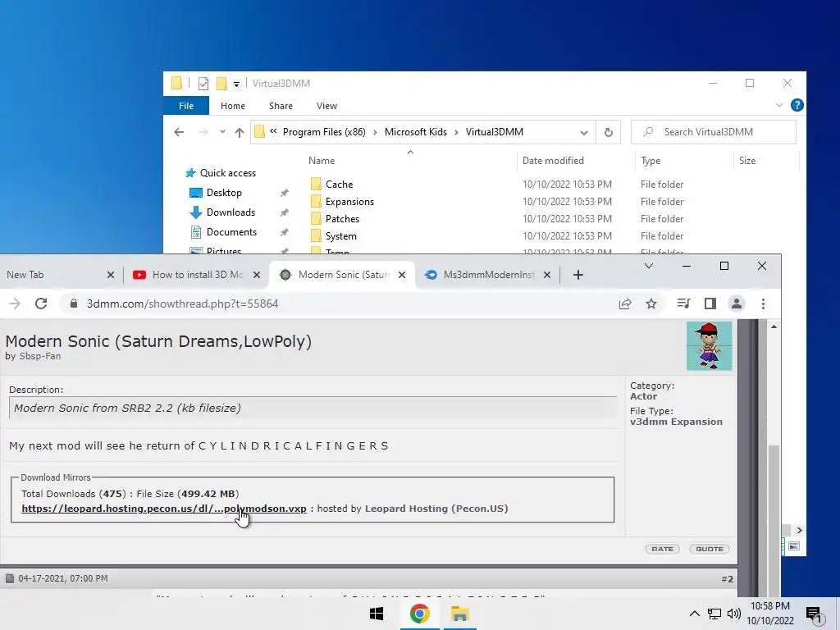This screenshot has height=630, width=840.
Task: Click the QUOTE button
Action: coord(710,549)
